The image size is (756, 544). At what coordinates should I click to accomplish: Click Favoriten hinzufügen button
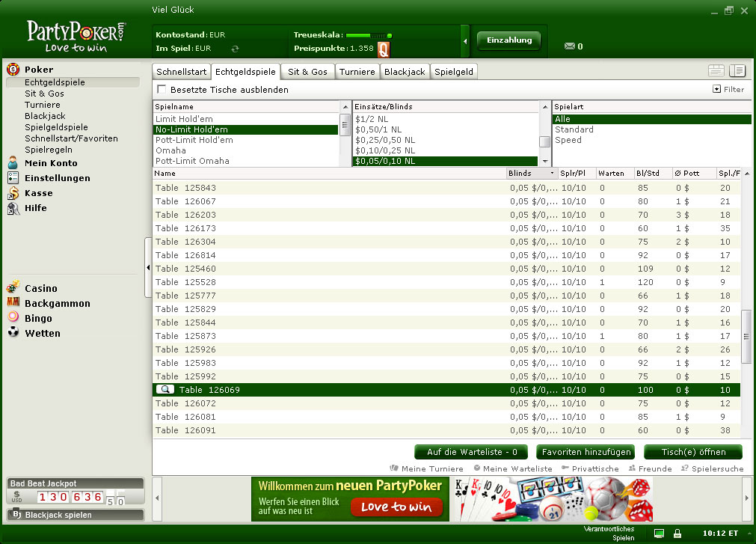tap(586, 452)
